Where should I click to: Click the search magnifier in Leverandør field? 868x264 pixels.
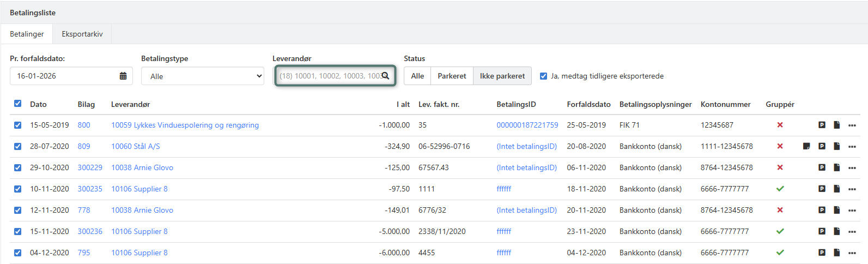(385, 76)
